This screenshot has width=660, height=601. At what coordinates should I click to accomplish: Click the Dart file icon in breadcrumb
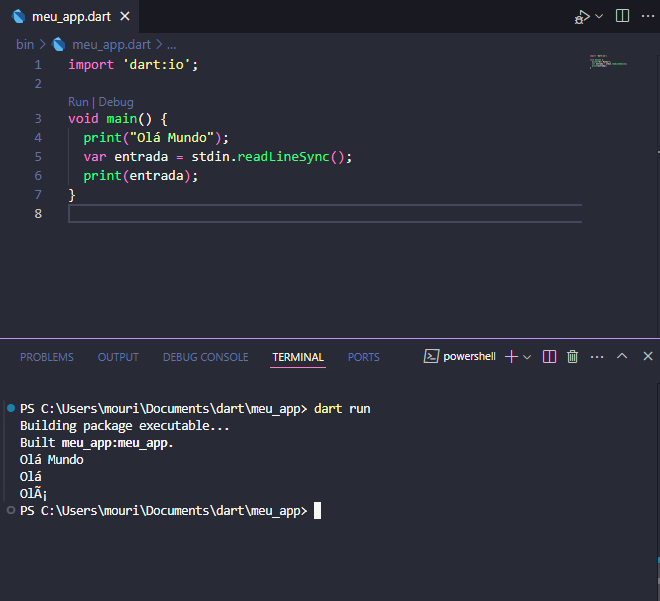[59, 44]
